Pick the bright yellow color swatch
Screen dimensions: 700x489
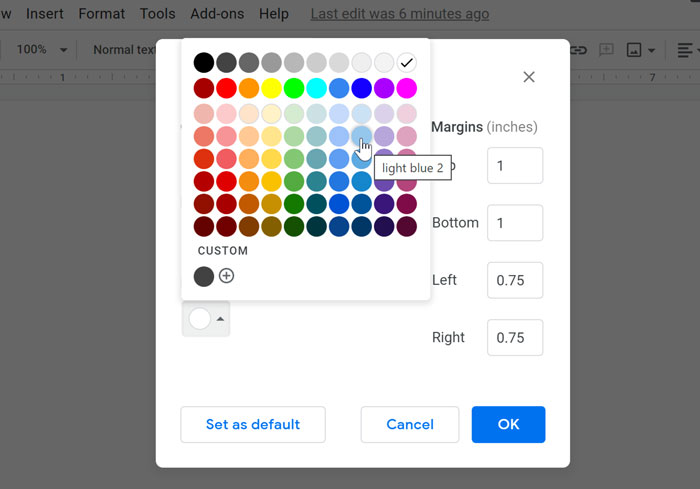click(x=271, y=88)
